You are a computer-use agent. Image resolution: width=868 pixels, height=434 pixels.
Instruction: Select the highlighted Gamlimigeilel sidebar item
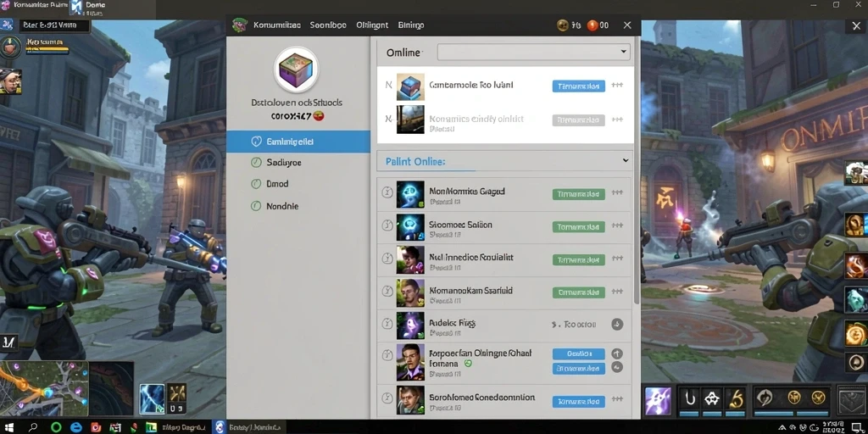298,142
